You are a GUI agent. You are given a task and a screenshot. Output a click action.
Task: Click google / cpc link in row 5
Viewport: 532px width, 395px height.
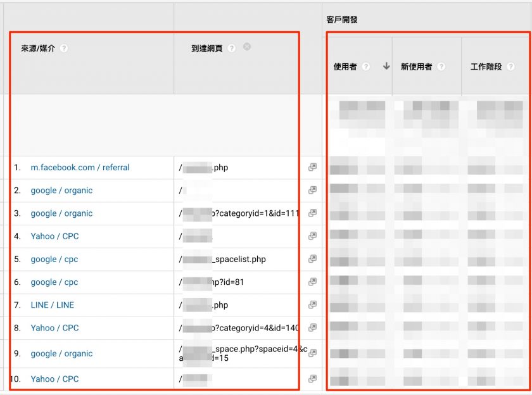click(x=54, y=260)
